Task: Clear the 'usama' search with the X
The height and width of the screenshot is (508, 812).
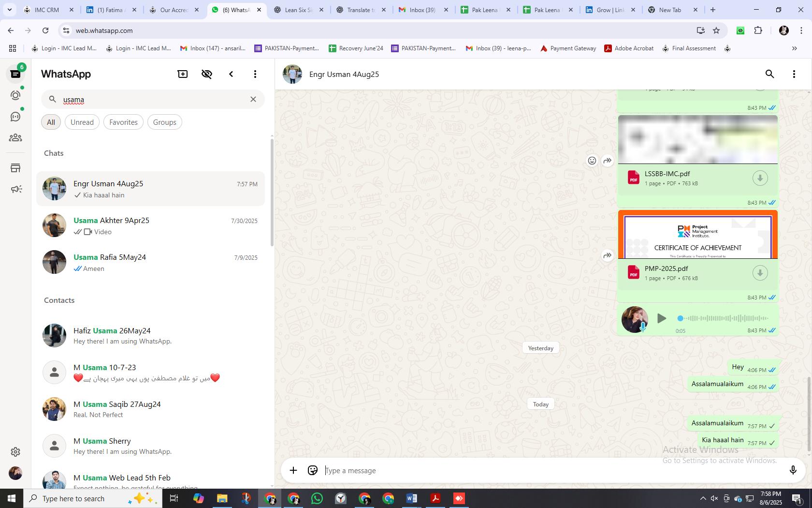Action: click(253, 99)
